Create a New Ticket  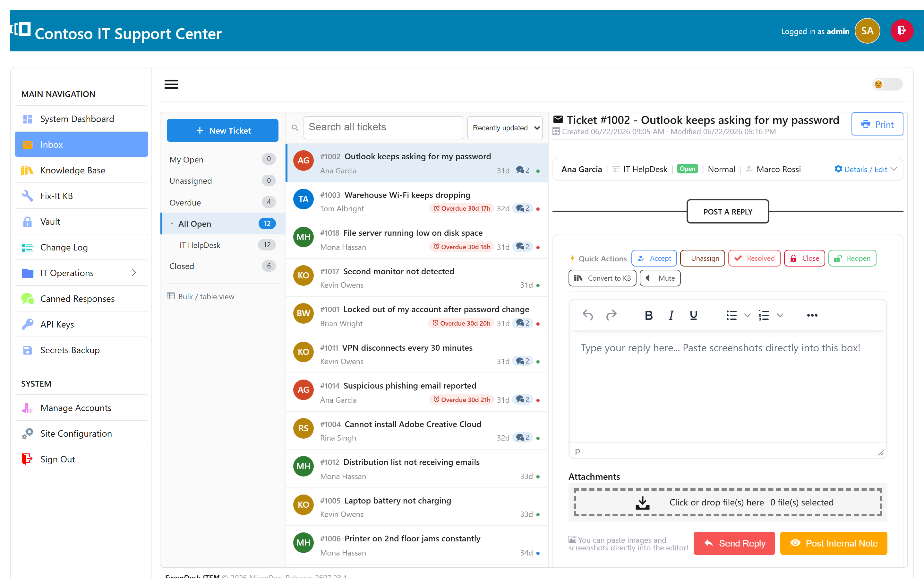pyautogui.click(x=223, y=130)
